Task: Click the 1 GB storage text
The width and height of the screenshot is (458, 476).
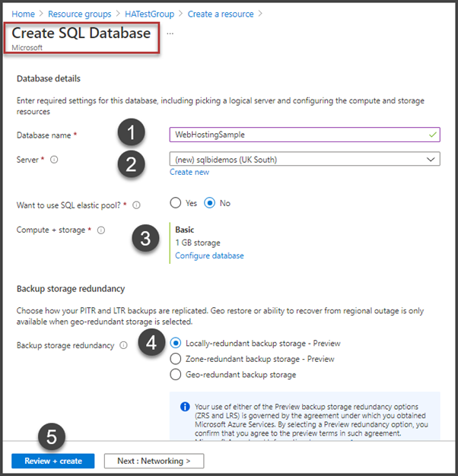Action: click(198, 243)
